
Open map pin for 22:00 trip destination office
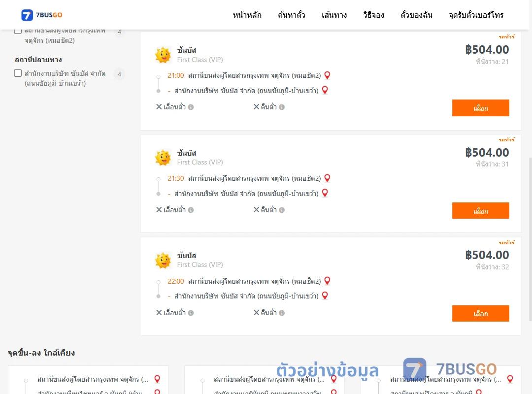click(x=325, y=296)
